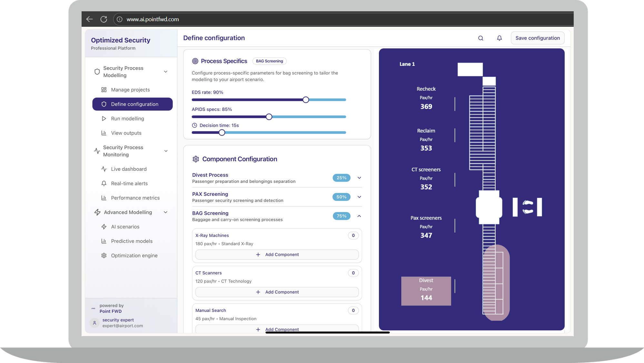The width and height of the screenshot is (644, 363).
Task: Click the search magnifier icon in header
Action: 481,38
